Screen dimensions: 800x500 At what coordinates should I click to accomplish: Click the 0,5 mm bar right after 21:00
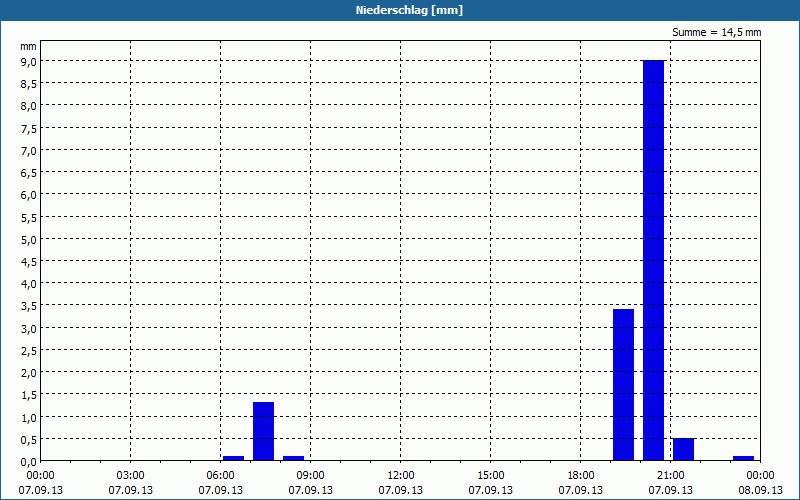tap(684, 449)
